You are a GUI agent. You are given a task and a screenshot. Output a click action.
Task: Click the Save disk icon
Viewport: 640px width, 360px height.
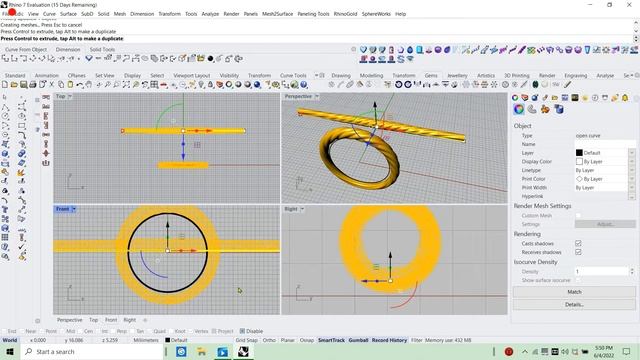tap(23, 84)
